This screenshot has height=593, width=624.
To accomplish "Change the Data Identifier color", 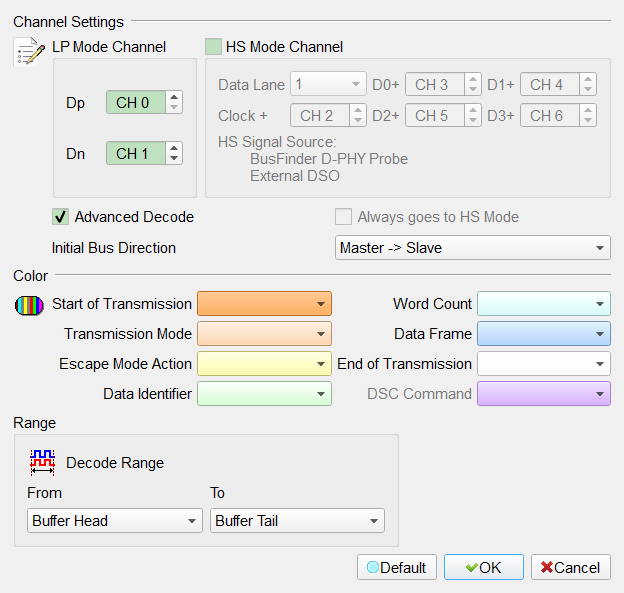I will tap(264, 394).
